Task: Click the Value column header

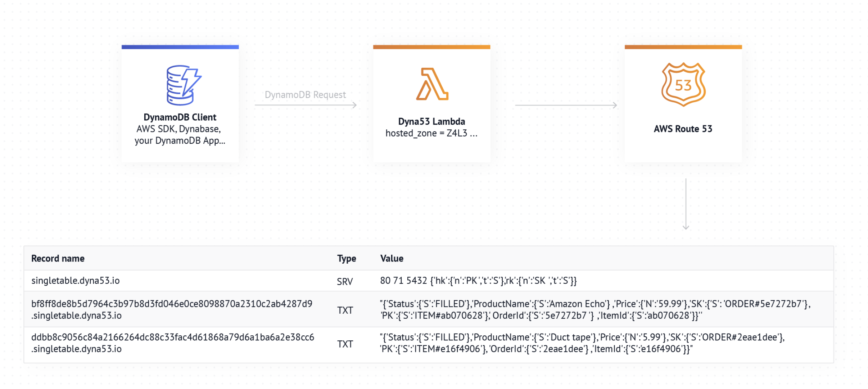Action: (392, 258)
